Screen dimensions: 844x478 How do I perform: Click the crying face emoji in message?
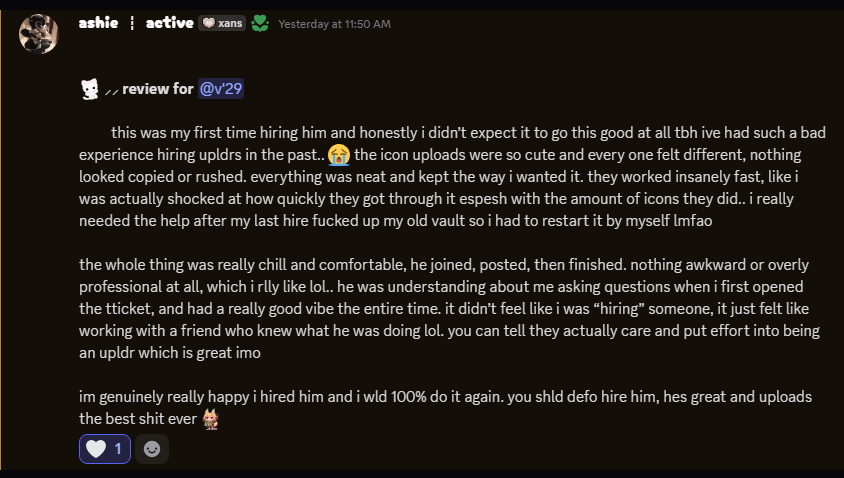point(338,154)
